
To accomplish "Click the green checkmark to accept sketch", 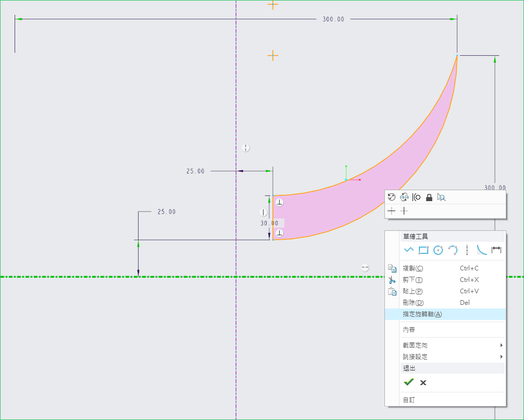I will point(409,382).
